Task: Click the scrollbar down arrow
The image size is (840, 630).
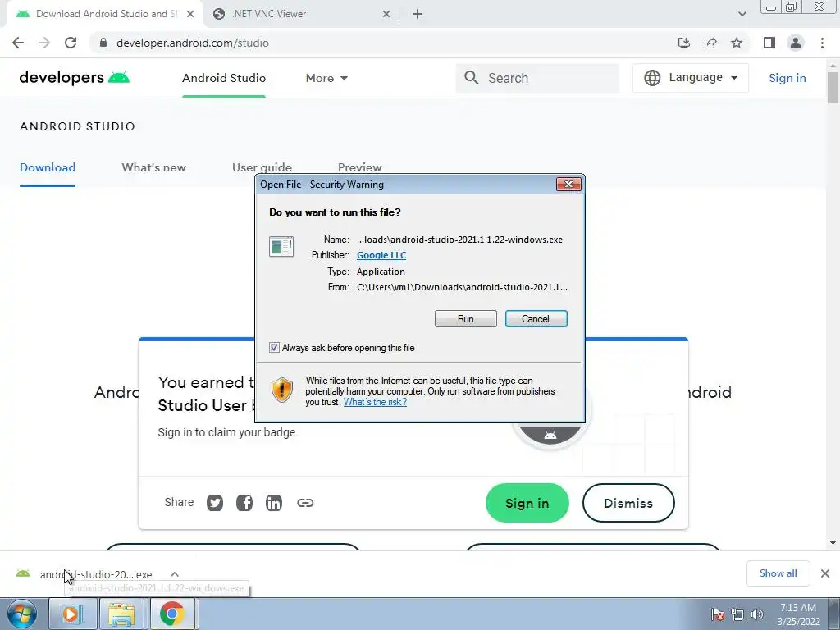Action: [x=833, y=543]
